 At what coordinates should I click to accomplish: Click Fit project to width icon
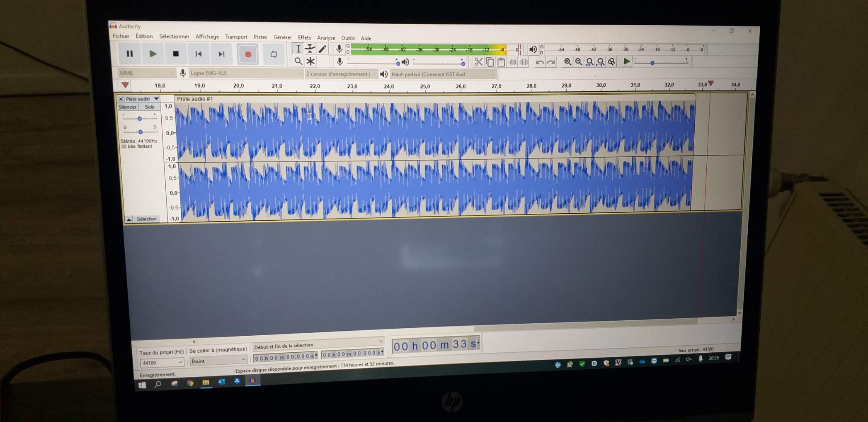pyautogui.click(x=600, y=62)
